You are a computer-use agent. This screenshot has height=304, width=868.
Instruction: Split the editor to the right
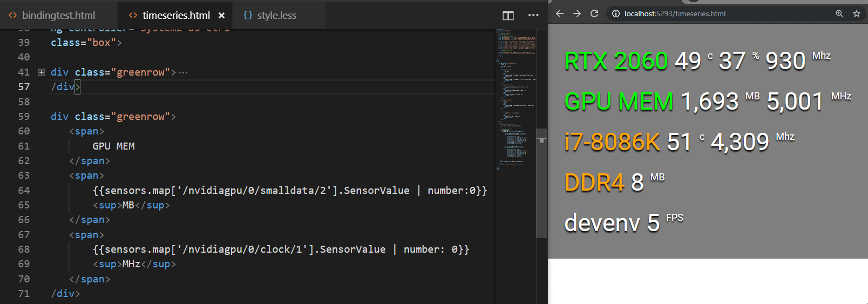pyautogui.click(x=508, y=15)
